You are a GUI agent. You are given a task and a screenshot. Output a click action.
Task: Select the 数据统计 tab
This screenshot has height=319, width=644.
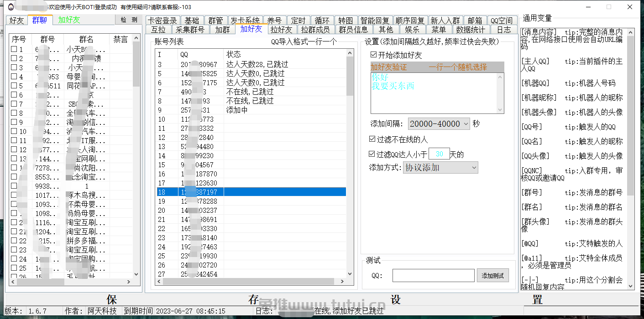tap(471, 30)
